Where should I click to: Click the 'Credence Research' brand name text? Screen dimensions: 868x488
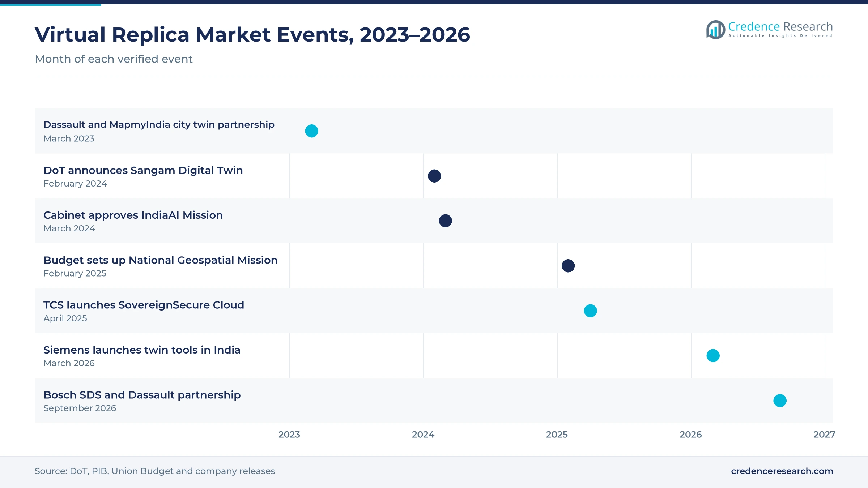tap(780, 26)
